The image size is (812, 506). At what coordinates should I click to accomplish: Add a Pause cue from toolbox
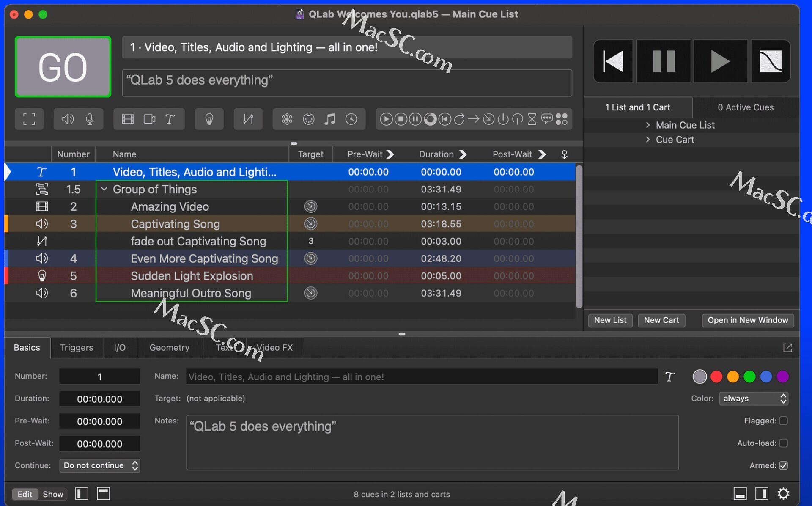[415, 119]
